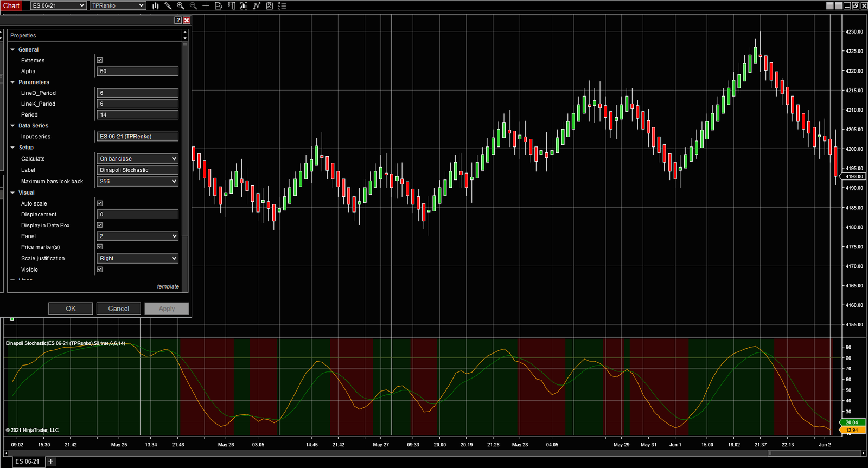Click the second gray square window-link button
Screen dimensions: 868x468
point(839,6)
